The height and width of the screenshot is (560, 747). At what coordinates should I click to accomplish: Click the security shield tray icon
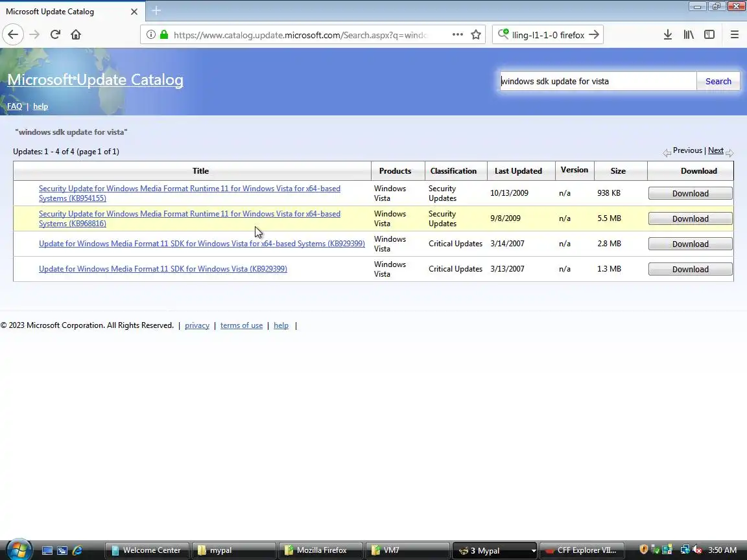[x=644, y=550]
